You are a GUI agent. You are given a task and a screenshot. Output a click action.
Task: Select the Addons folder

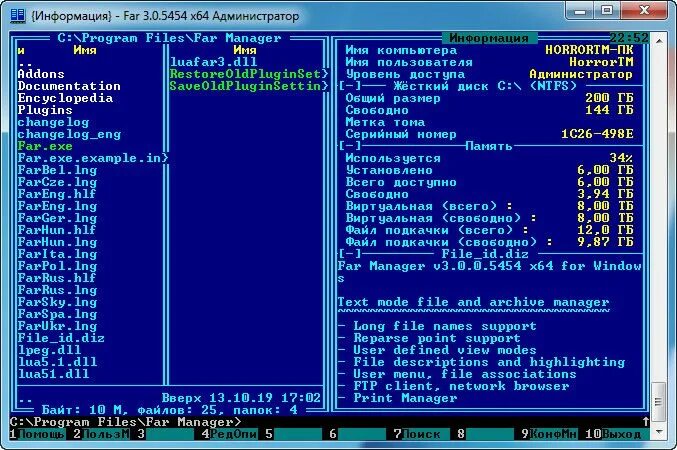coord(41,74)
